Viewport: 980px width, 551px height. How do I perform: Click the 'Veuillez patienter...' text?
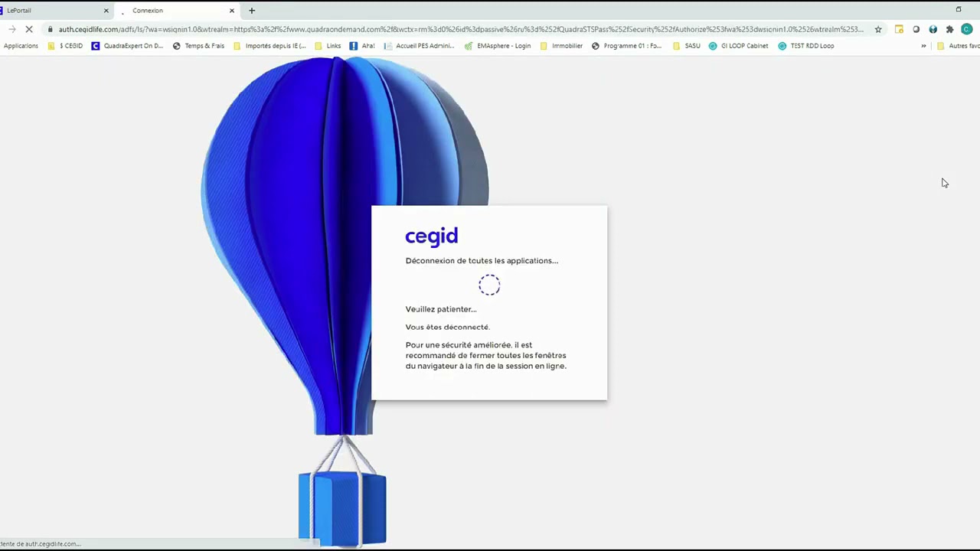(441, 309)
